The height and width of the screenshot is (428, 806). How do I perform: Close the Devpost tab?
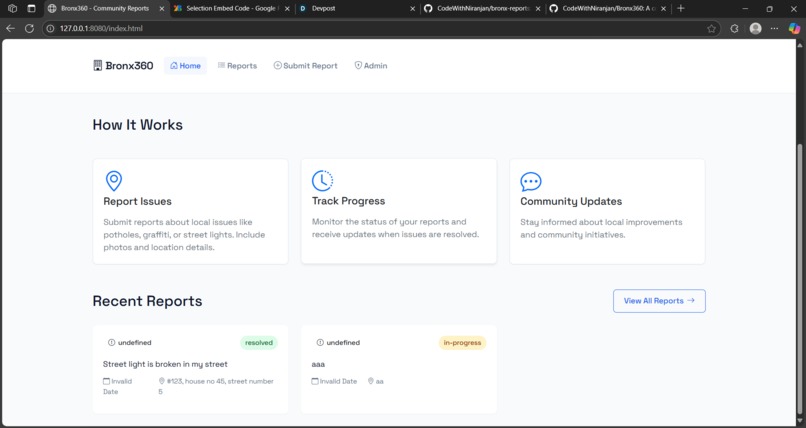pos(412,9)
